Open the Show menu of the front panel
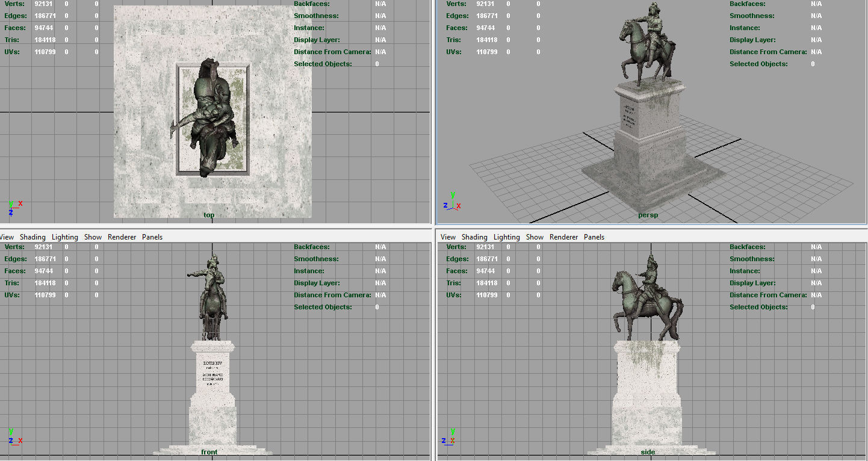The height and width of the screenshot is (461, 868). pyautogui.click(x=93, y=237)
